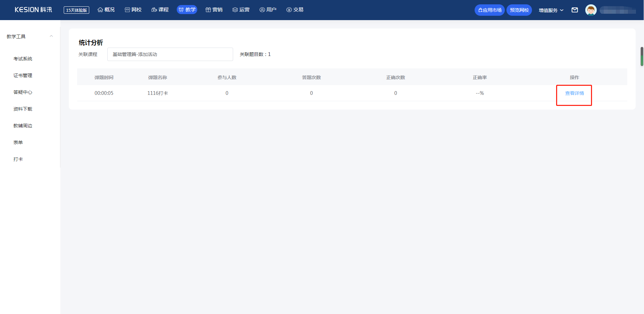Screen dimensions: 644x314
Task: Click the 答题次数 column header
Action: [x=312, y=77]
